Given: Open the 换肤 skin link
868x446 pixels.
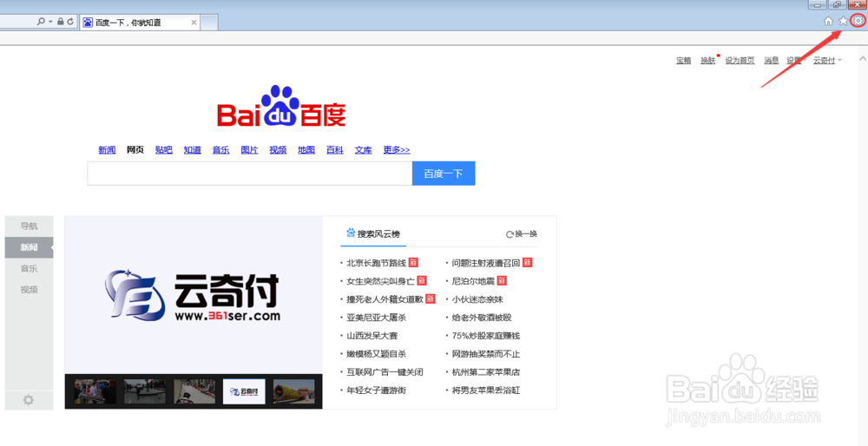Looking at the screenshot, I should point(708,61).
